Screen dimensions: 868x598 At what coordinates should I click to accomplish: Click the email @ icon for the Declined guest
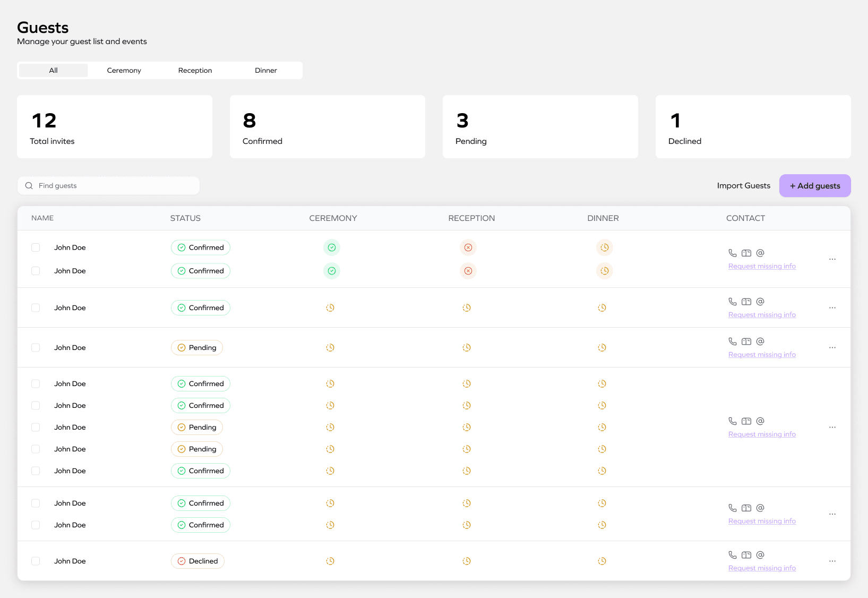point(760,555)
